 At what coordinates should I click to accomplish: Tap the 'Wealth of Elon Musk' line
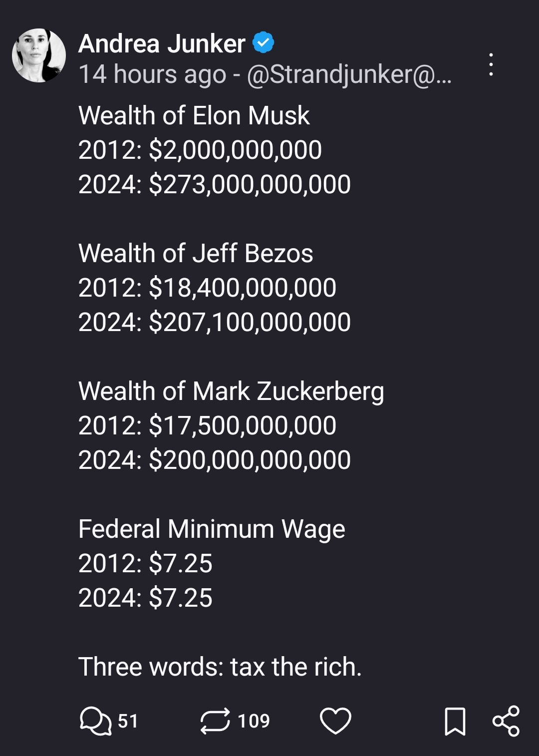point(194,116)
